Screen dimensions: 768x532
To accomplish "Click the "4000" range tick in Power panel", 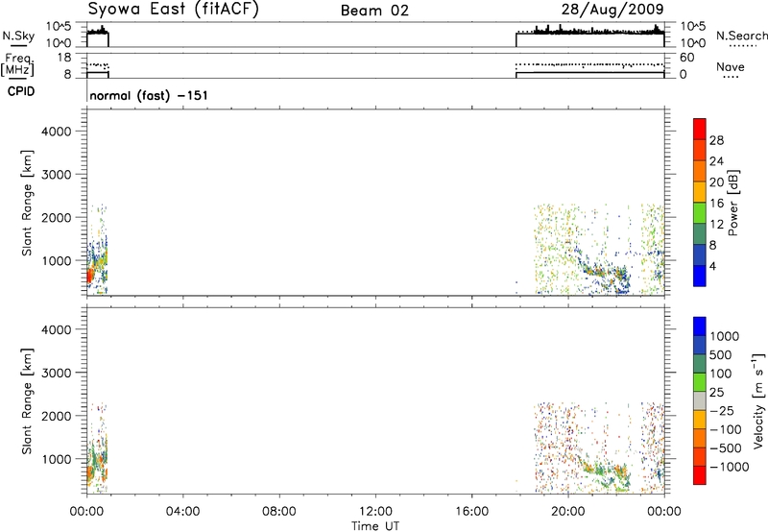I will (x=57, y=132).
